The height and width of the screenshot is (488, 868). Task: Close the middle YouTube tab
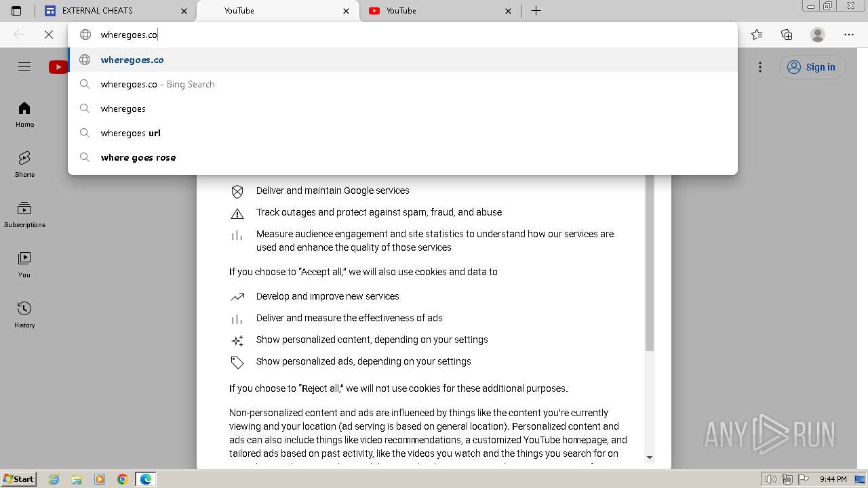[x=347, y=11]
